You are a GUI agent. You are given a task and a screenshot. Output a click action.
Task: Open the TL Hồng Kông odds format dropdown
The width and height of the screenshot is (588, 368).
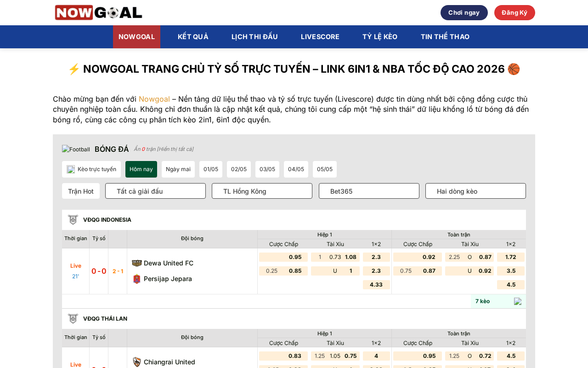262,191
